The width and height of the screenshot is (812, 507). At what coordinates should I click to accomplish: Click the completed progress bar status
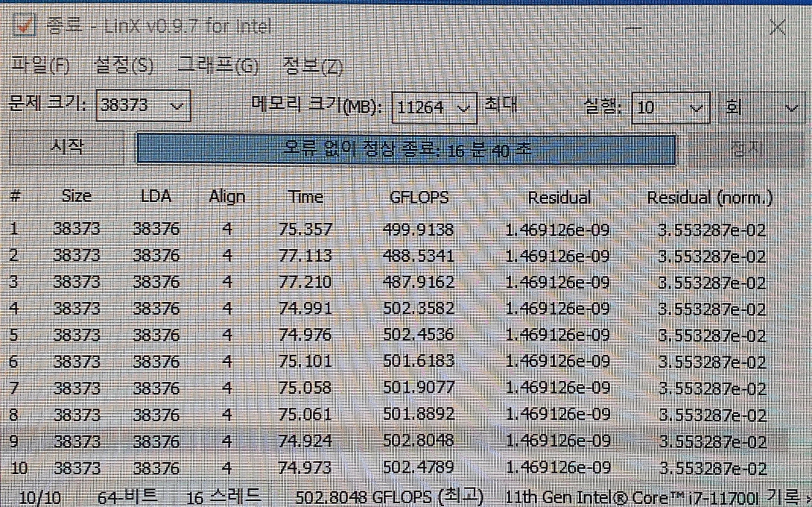click(x=406, y=149)
